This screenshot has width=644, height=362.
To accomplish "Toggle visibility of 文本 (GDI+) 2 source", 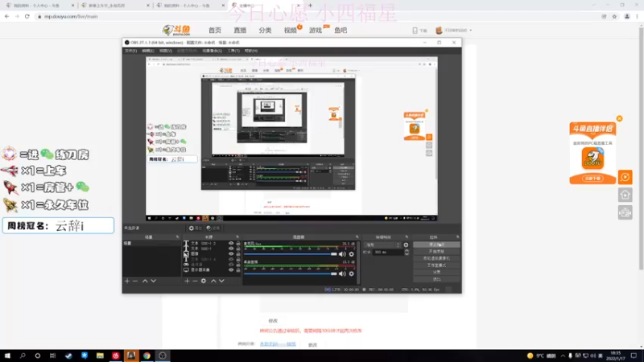I will [x=231, y=244].
